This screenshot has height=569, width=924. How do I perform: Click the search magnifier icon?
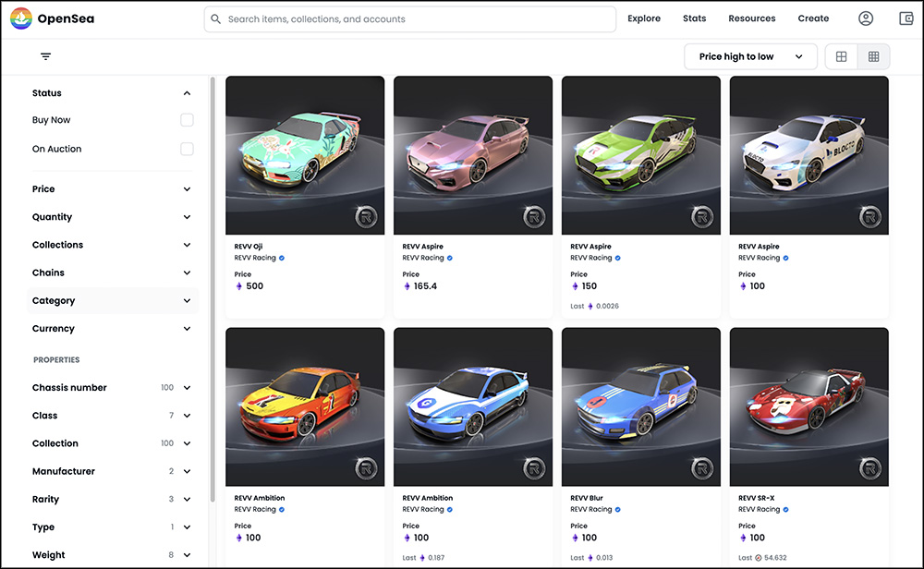(216, 19)
